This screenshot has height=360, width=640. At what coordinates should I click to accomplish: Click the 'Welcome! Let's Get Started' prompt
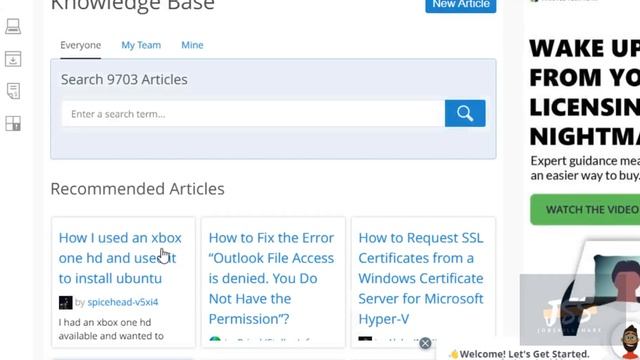pos(520,354)
